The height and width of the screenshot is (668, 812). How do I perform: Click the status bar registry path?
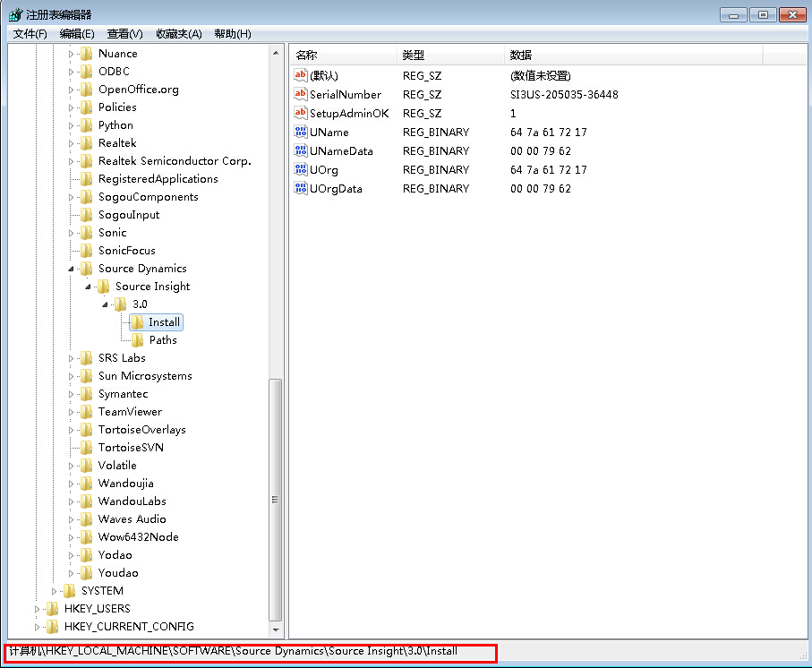234,651
